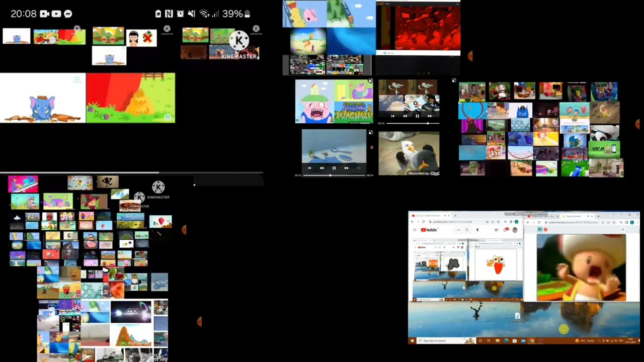
Task: Expand the spoon video with fullscreen icon
Action: pos(371,132)
